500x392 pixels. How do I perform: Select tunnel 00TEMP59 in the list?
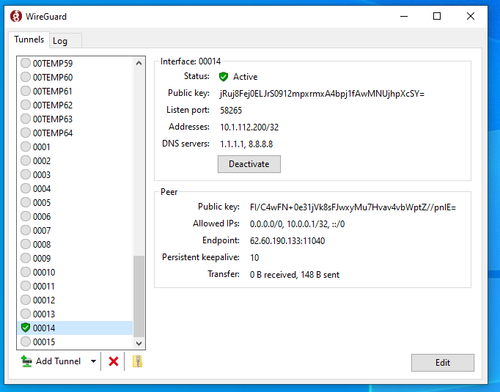pos(76,63)
